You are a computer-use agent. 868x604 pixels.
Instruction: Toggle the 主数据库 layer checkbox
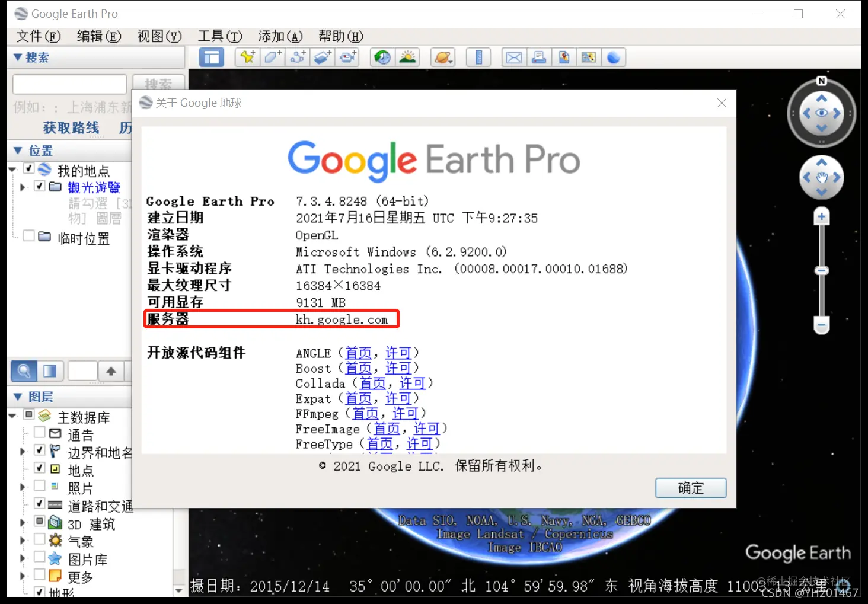coord(28,414)
